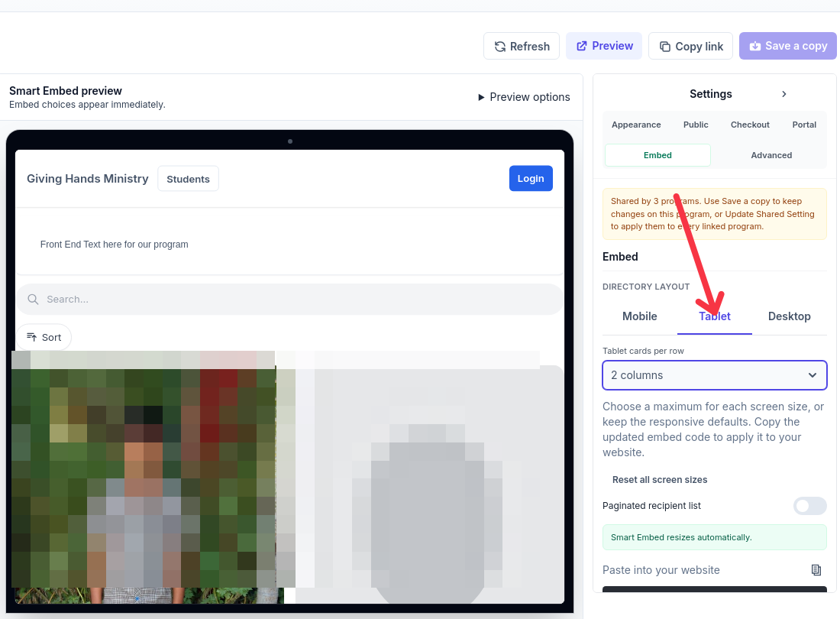Open the Sort options in preview
This screenshot has height=619, width=840.
pyautogui.click(x=44, y=337)
